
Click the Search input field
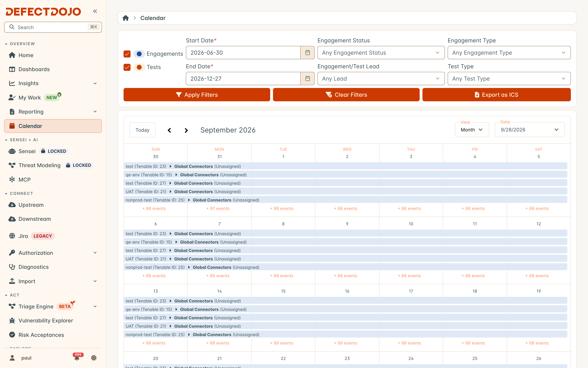pos(53,27)
